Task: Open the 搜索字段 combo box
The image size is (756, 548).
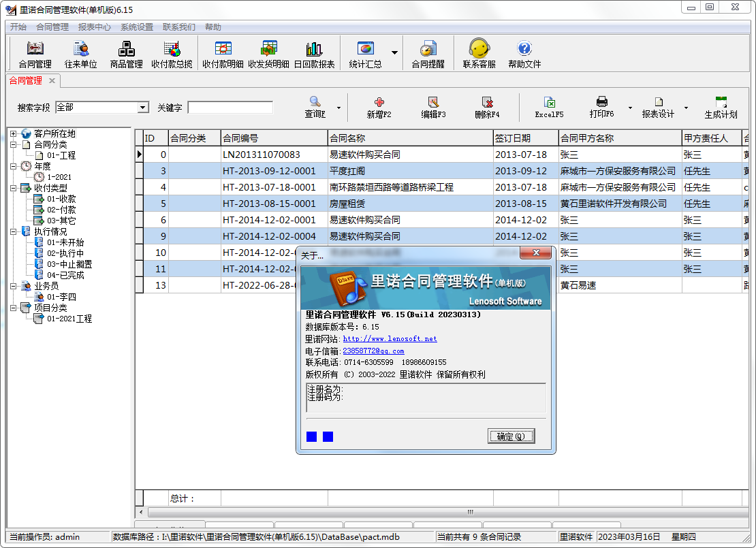Action: (102, 108)
